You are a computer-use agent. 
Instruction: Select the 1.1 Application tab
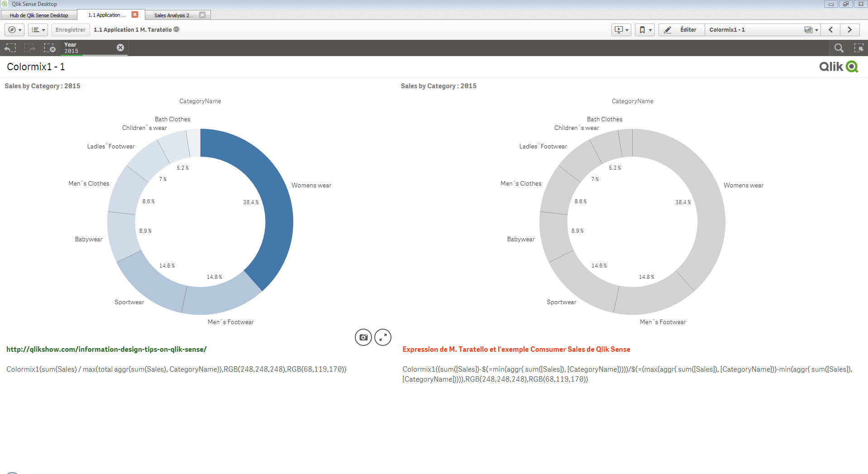coord(107,15)
